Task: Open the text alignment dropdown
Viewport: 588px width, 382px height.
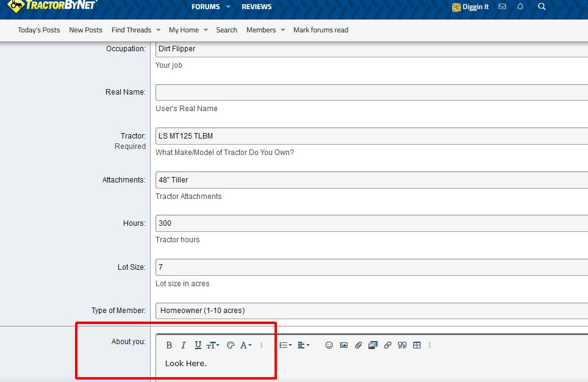Action: click(x=303, y=345)
